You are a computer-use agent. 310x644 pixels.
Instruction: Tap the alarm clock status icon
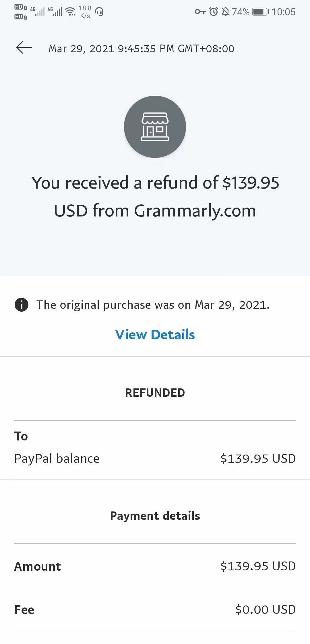(214, 12)
